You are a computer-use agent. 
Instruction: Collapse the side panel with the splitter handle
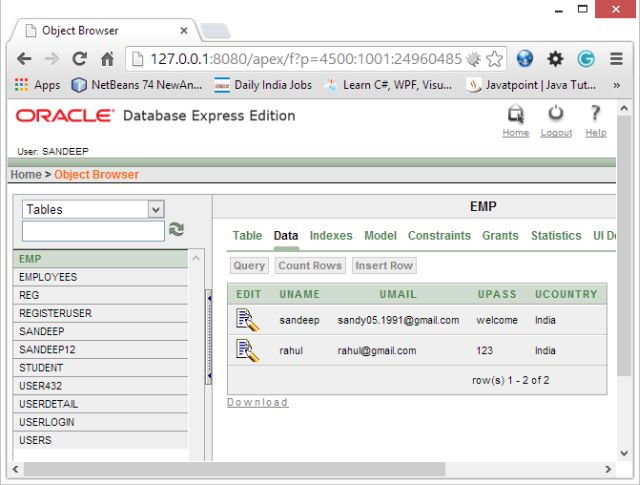[209, 337]
